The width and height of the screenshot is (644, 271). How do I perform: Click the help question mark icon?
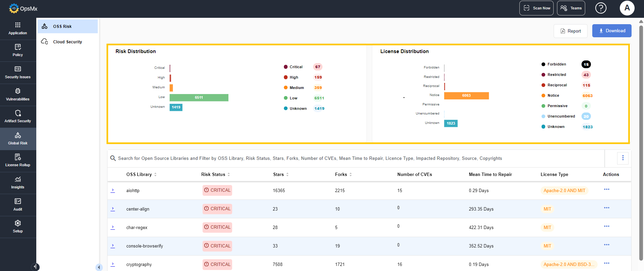click(x=601, y=8)
